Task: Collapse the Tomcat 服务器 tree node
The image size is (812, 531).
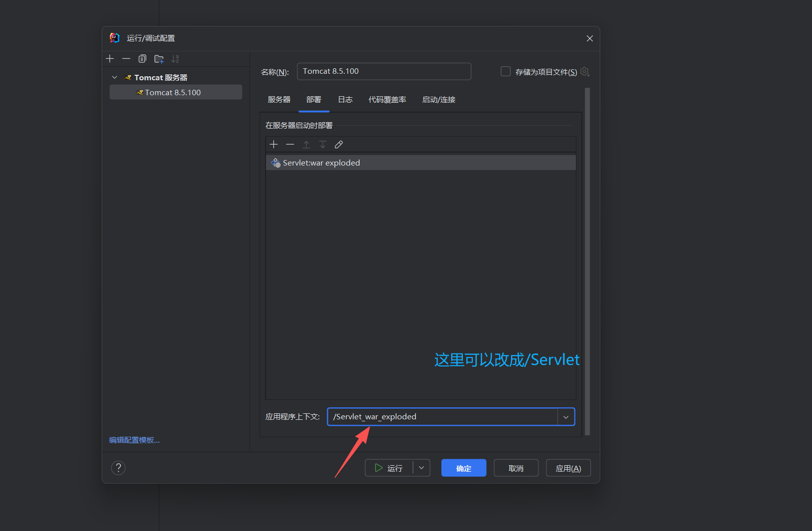Action: [115, 78]
